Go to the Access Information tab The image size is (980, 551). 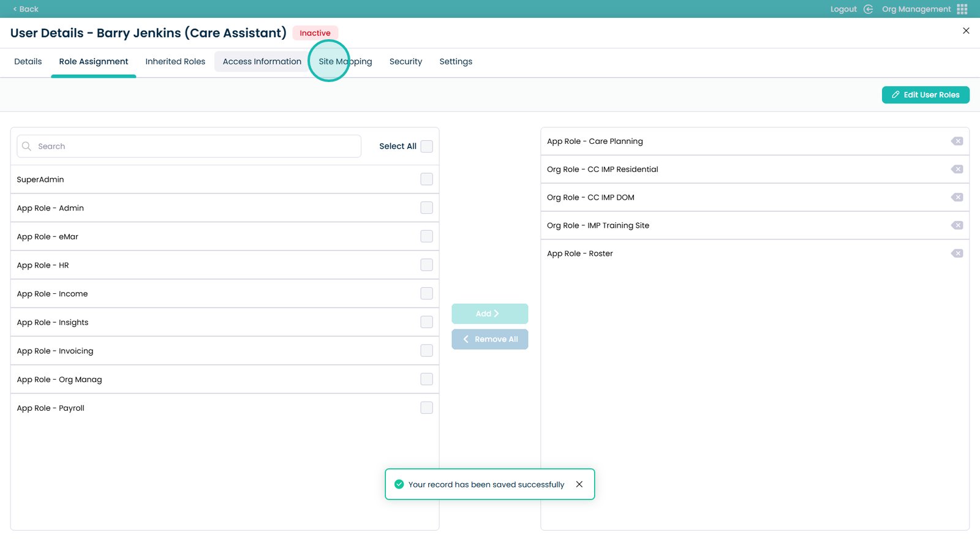point(262,62)
